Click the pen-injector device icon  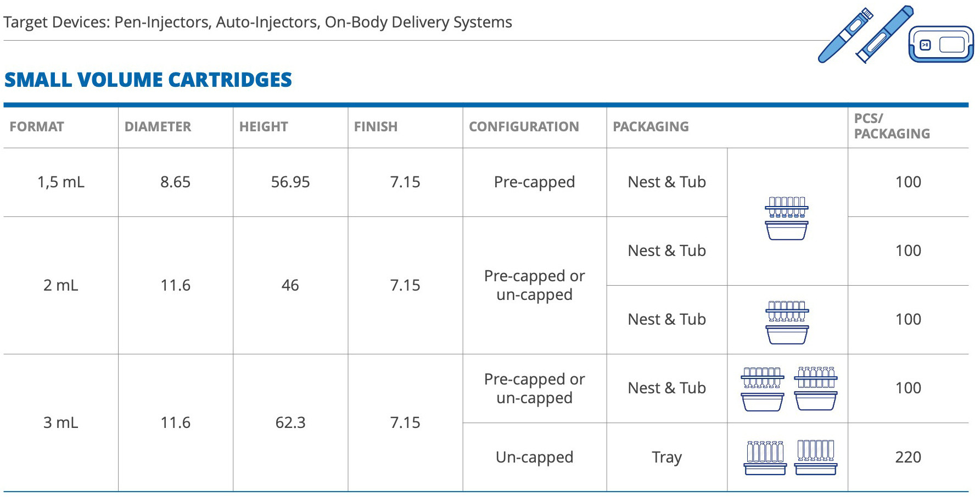[844, 36]
